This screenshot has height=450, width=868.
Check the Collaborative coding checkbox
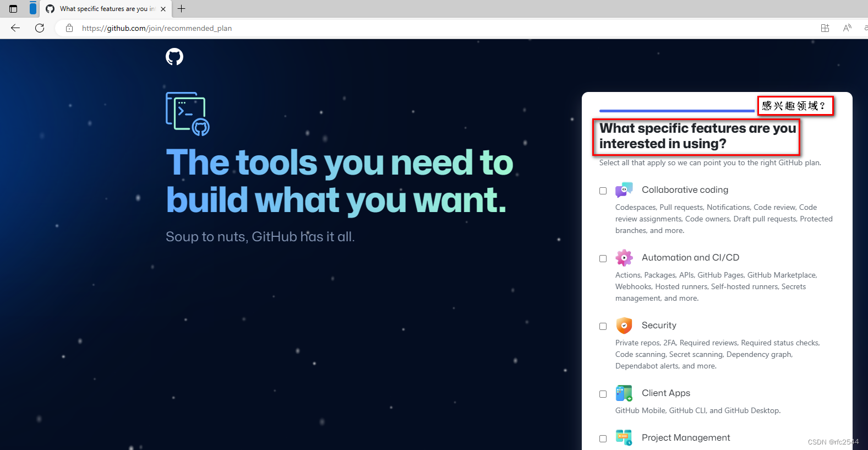[603, 191]
